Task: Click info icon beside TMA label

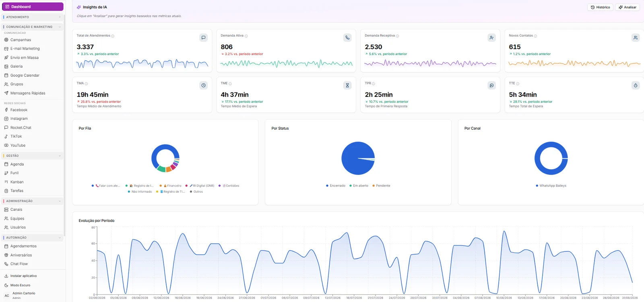Action: click(x=86, y=84)
